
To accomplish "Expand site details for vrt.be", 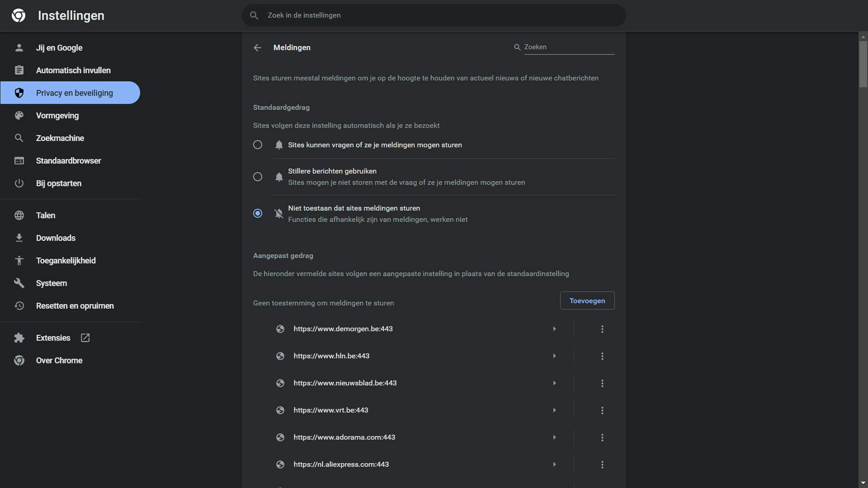I will (554, 410).
